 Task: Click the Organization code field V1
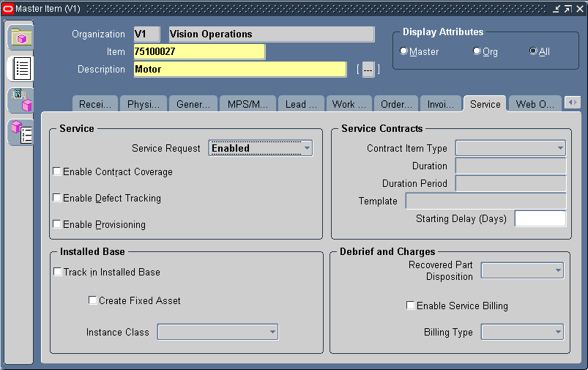click(x=146, y=34)
